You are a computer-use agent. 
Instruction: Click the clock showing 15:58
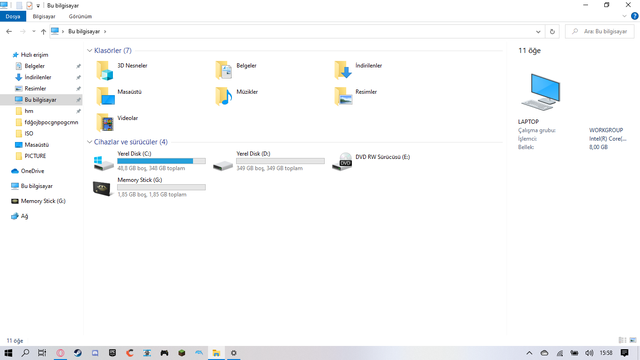606,353
